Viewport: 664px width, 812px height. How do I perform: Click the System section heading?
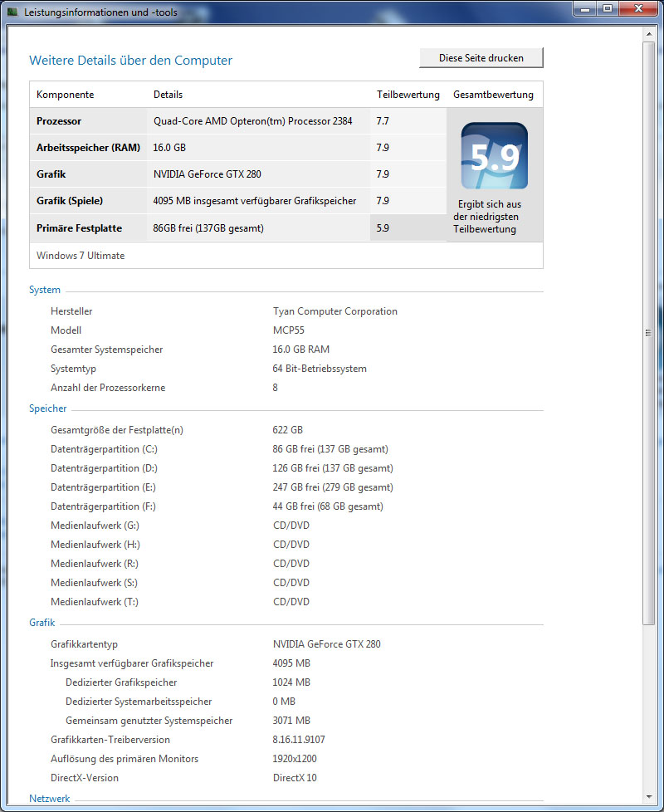(x=45, y=290)
